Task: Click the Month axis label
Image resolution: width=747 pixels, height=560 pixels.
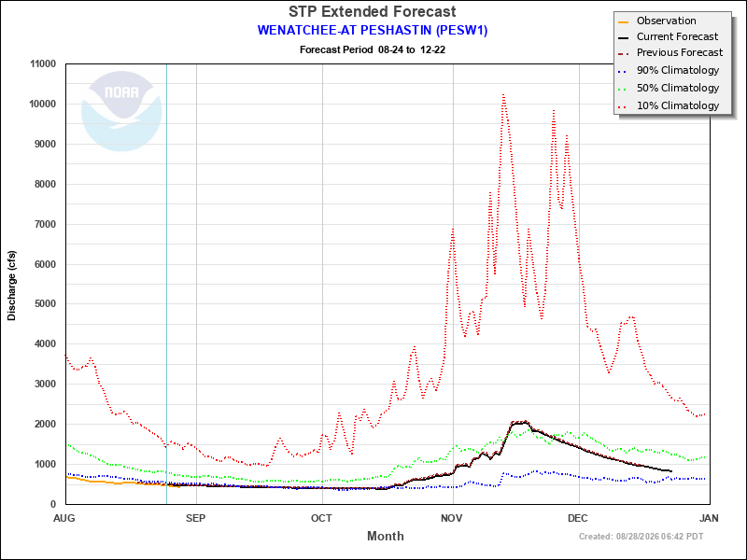Action: pyautogui.click(x=385, y=536)
